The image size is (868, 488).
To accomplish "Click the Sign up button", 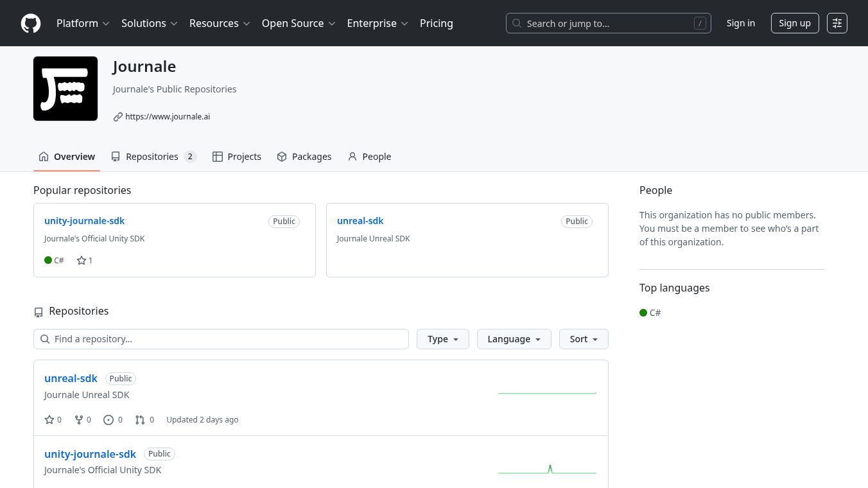I will coord(794,23).
